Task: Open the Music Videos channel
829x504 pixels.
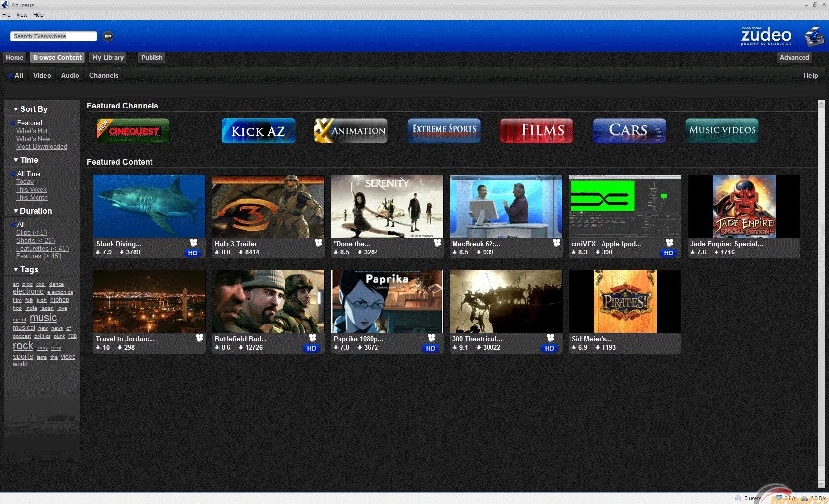Action: [722, 131]
